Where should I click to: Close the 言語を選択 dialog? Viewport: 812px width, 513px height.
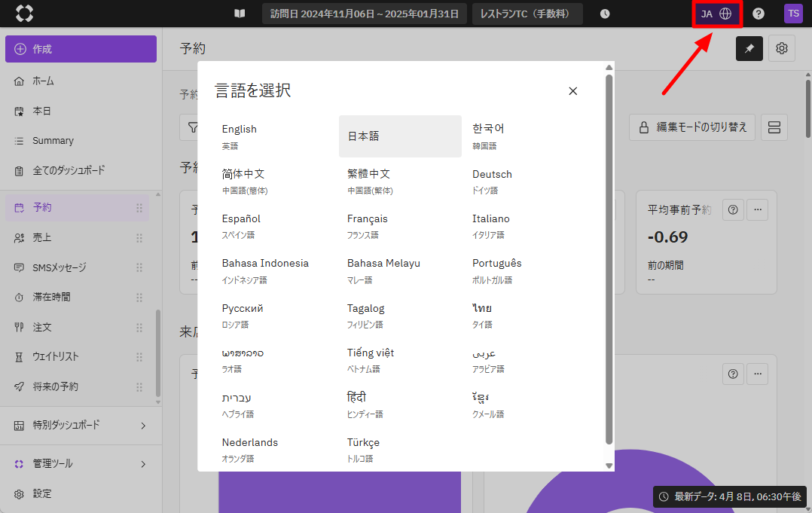click(572, 91)
